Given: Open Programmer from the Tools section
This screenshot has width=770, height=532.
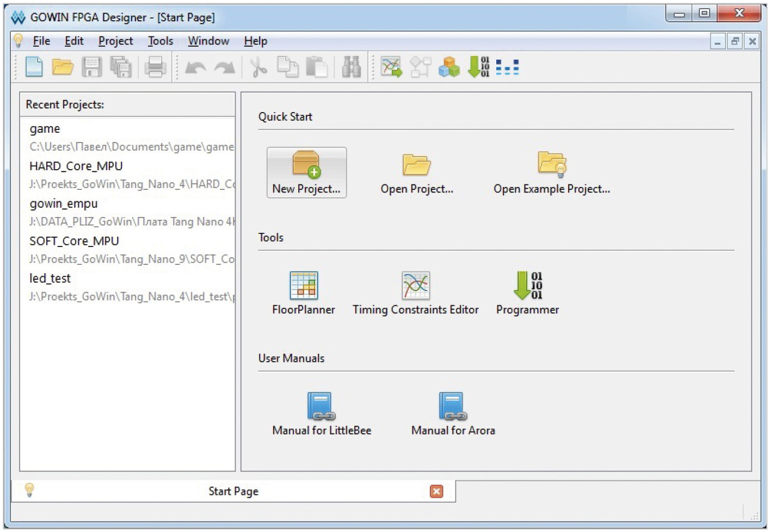Looking at the screenshot, I should pos(527,293).
